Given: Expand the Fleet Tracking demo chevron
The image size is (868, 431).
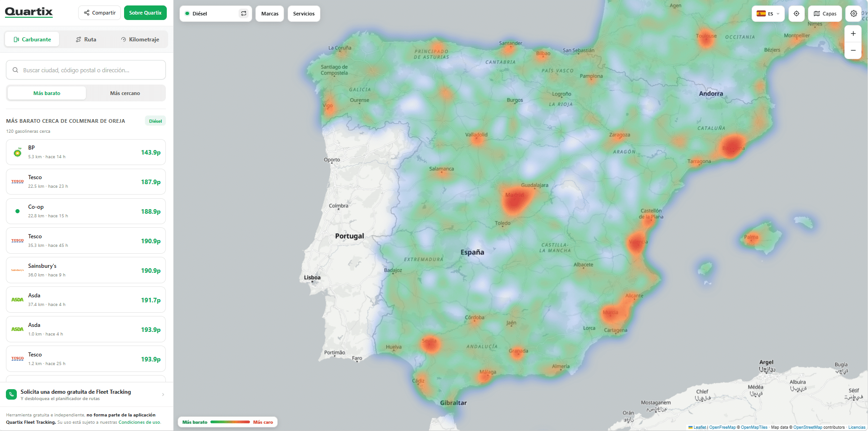Looking at the screenshot, I should (163, 395).
